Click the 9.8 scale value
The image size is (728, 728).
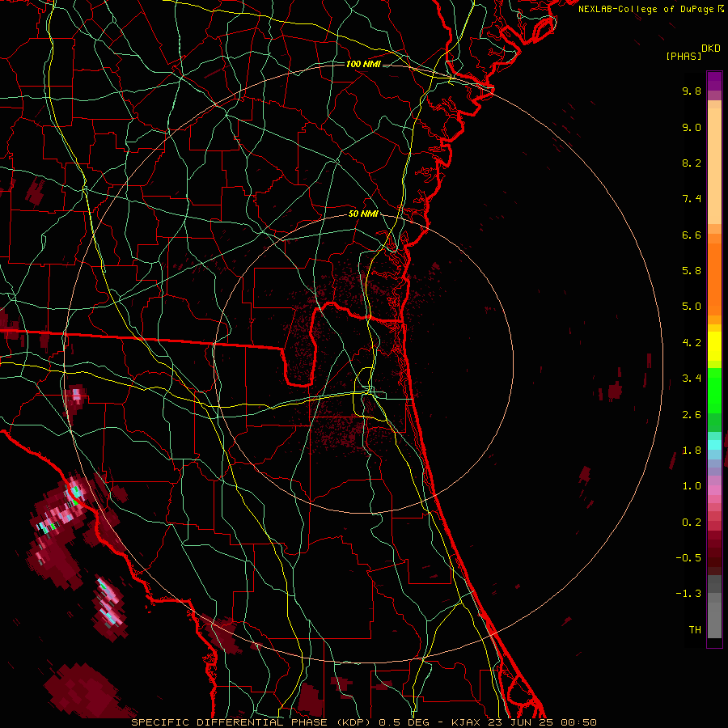692,91
